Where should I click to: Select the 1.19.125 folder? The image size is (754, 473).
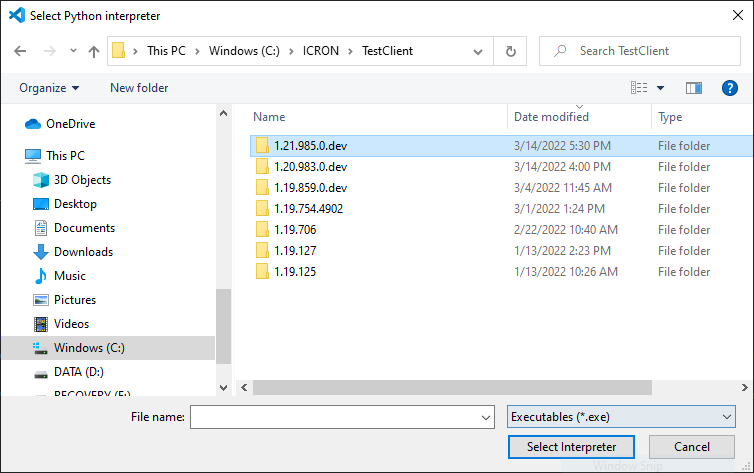[x=501, y=272]
